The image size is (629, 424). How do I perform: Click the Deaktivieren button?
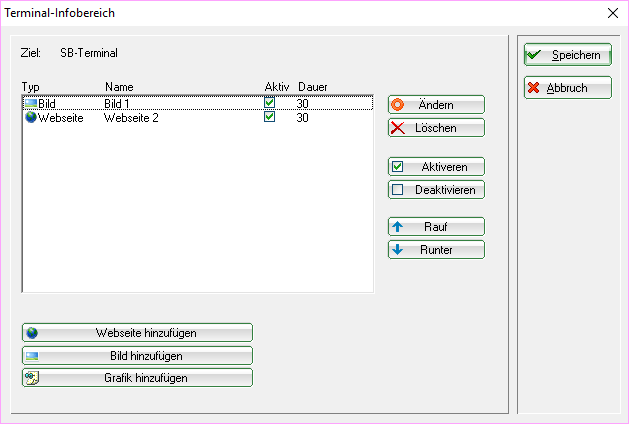point(436,189)
